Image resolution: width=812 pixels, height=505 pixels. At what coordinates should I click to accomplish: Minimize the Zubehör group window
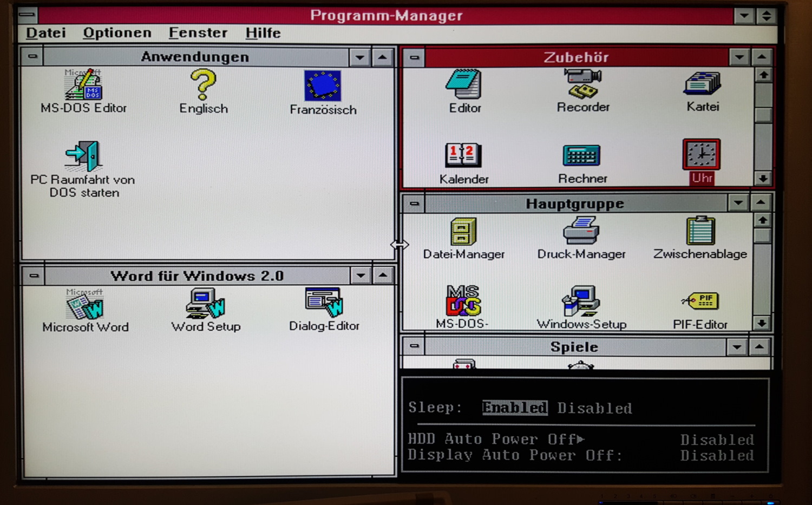pos(739,57)
